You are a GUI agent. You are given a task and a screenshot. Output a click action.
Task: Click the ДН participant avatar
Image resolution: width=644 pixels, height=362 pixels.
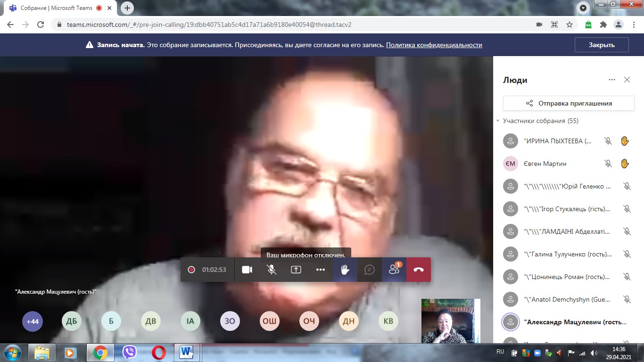click(x=349, y=322)
